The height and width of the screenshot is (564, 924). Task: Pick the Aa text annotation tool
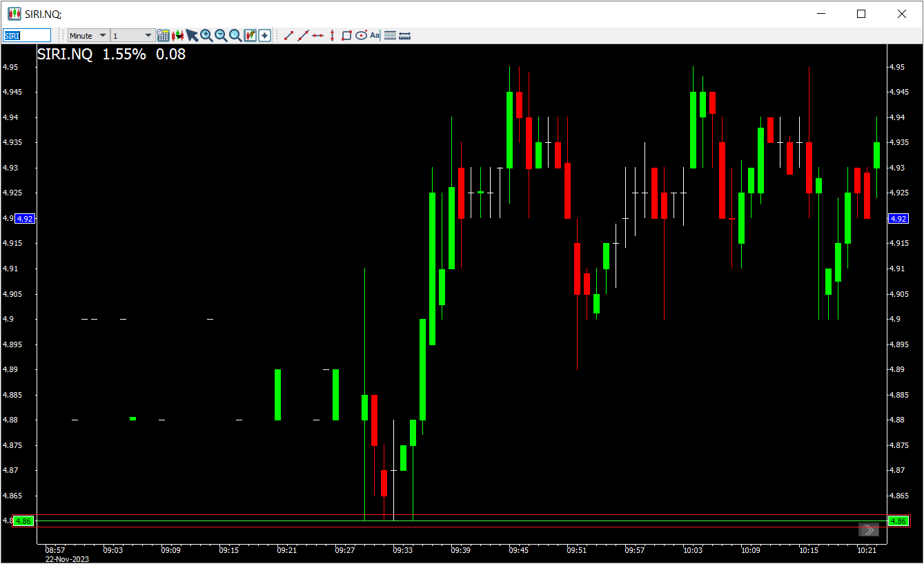(x=375, y=35)
